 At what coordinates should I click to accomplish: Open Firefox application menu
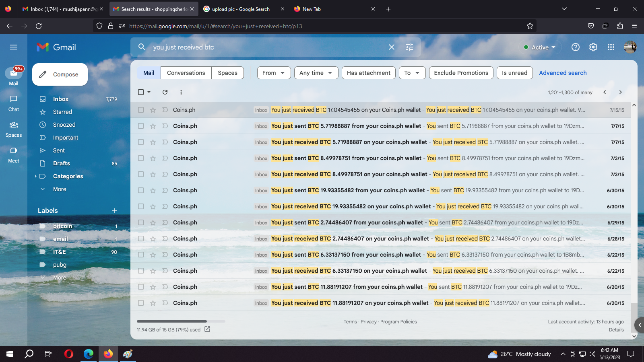coord(634,26)
